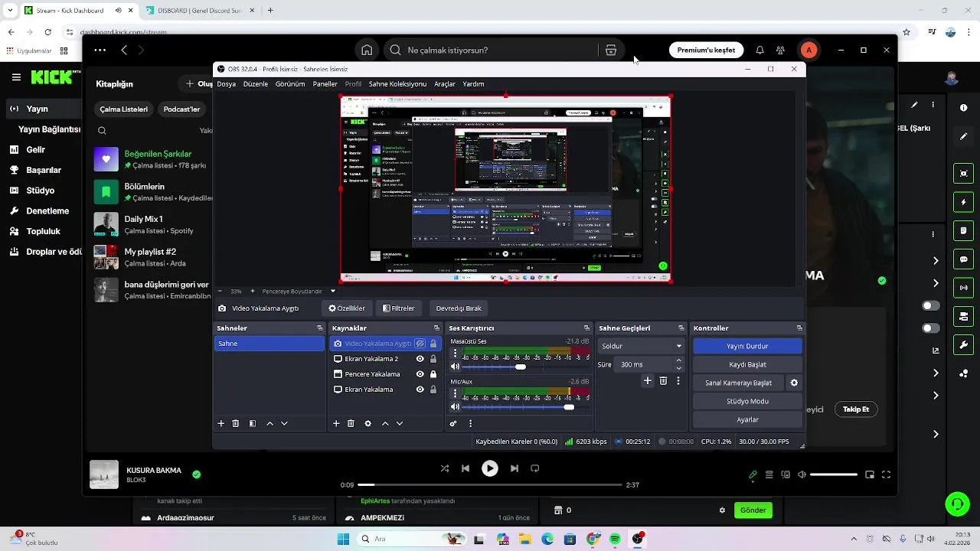Mute Mic/Aux speaker icon

455,407
